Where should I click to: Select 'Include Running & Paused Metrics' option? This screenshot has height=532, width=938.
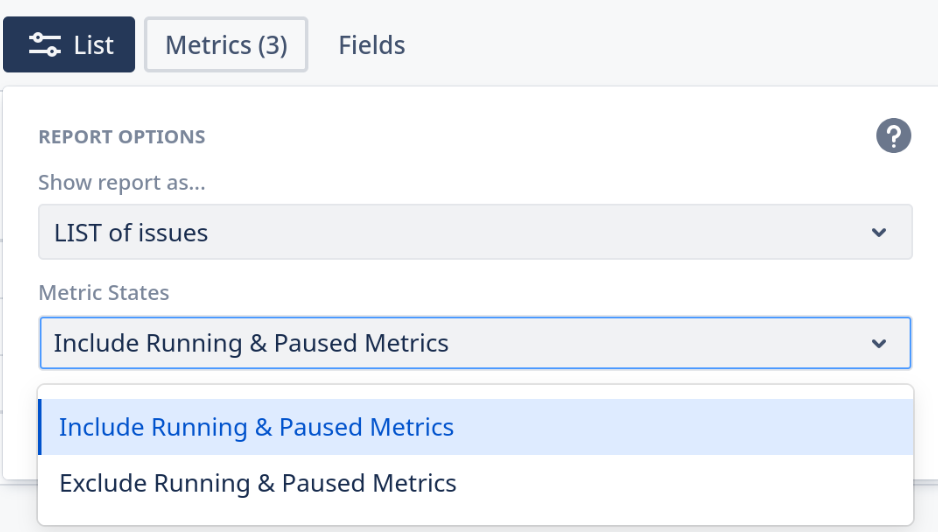[256, 427]
